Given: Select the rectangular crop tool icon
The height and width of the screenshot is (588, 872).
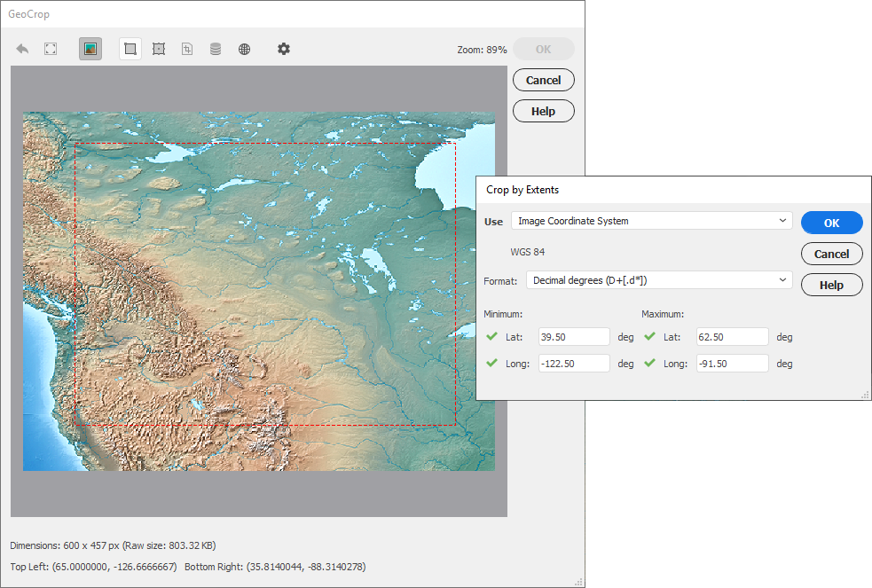Looking at the screenshot, I should pos(130,49).
